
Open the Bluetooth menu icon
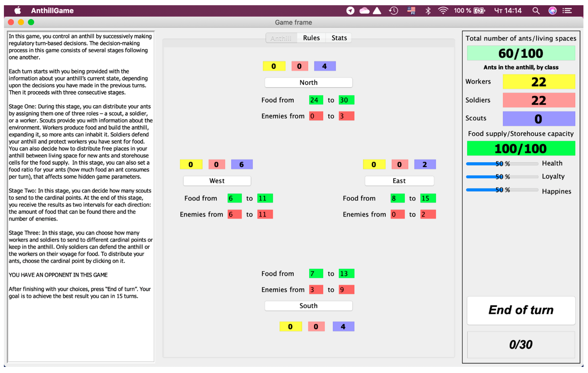pos(428,11)
